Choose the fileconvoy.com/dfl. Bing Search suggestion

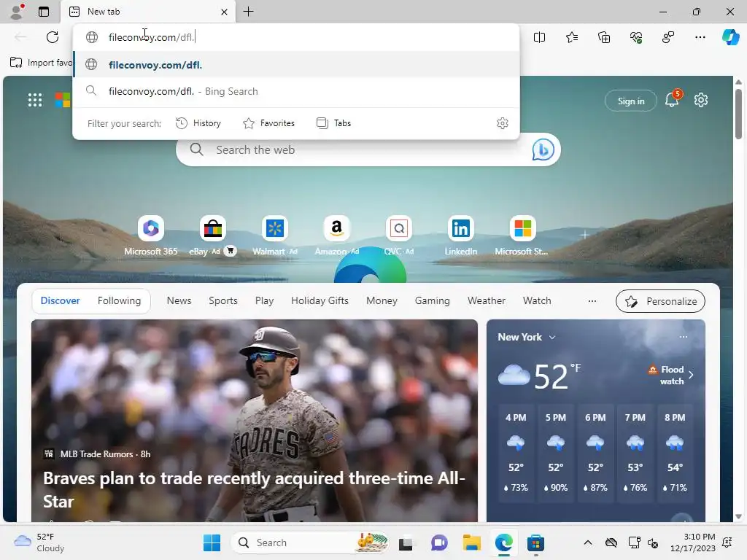(x=296, y=91)
